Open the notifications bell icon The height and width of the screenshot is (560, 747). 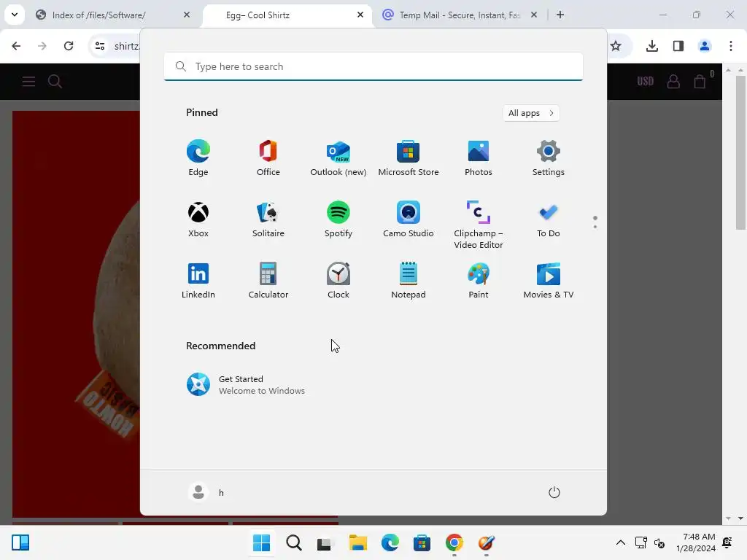(727, 542)
